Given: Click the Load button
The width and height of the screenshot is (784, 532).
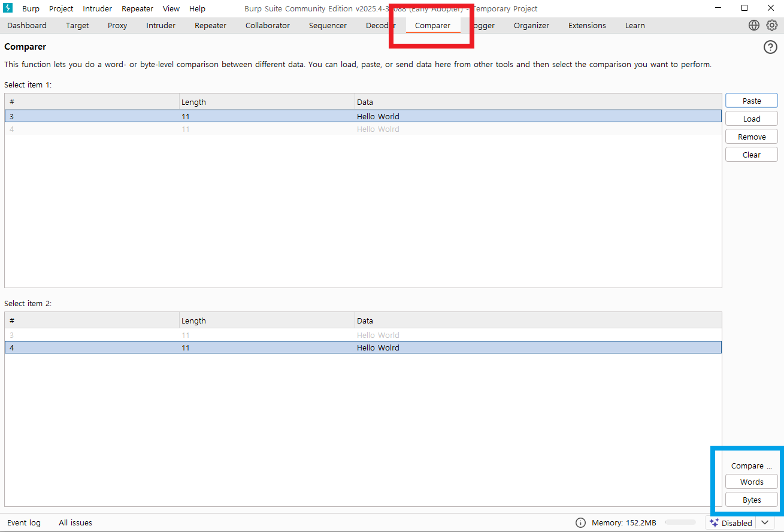Looking at the screenshot, I should click(x=752, y=119).
